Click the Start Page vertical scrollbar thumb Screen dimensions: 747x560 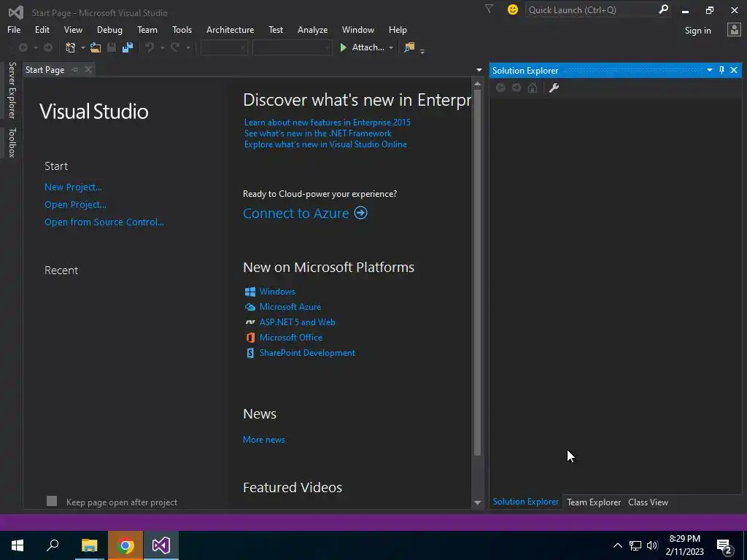[x=477, y=273]
